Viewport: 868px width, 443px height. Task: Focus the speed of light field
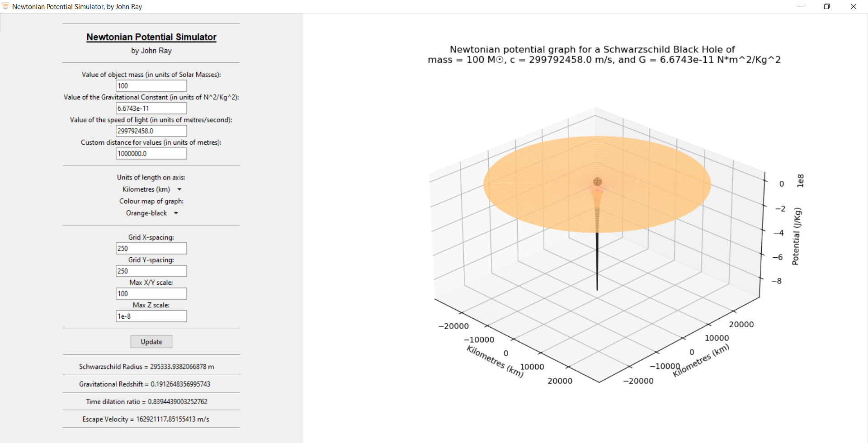[x=151, y=131]
